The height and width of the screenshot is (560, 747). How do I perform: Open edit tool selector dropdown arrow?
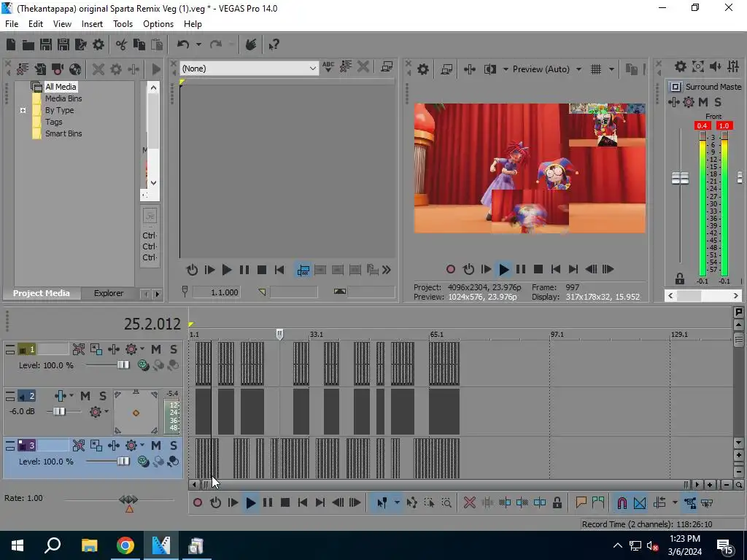pos(396,503)
